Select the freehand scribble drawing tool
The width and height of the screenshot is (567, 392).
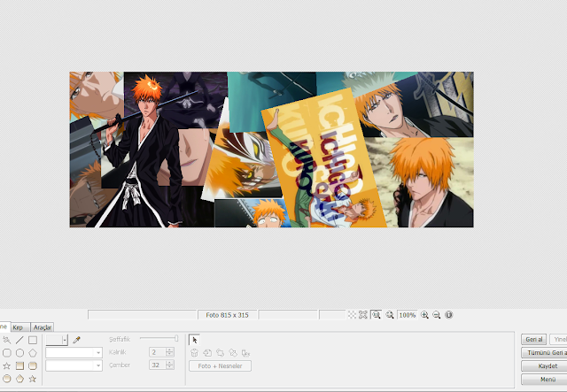(6, 340)
